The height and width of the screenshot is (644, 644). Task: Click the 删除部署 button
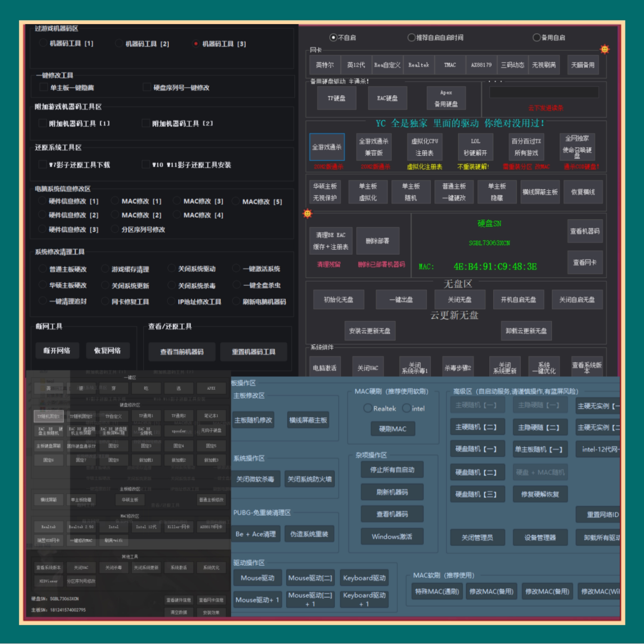[377, 241]
